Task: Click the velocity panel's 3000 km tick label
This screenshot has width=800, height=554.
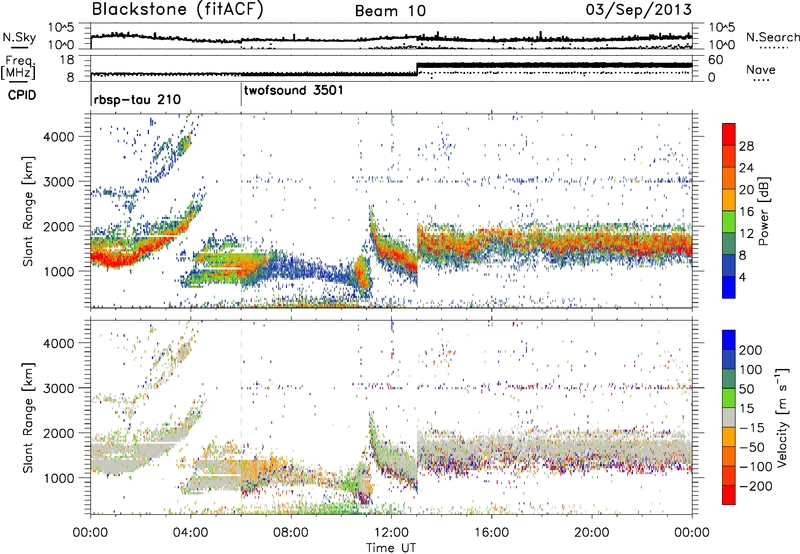Action: pyautogui.click(x=58, y=388)
